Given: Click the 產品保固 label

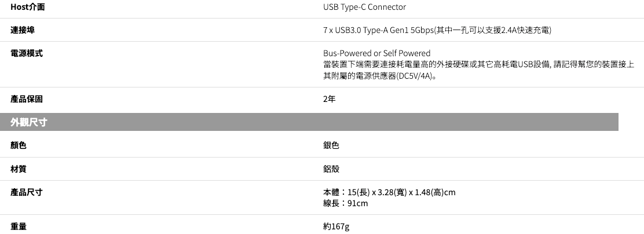Looking at the screenshot, I should pos(27,99).
